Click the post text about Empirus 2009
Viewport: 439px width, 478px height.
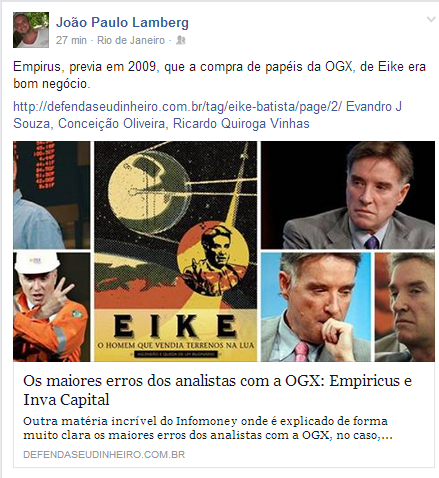point(219,75)
